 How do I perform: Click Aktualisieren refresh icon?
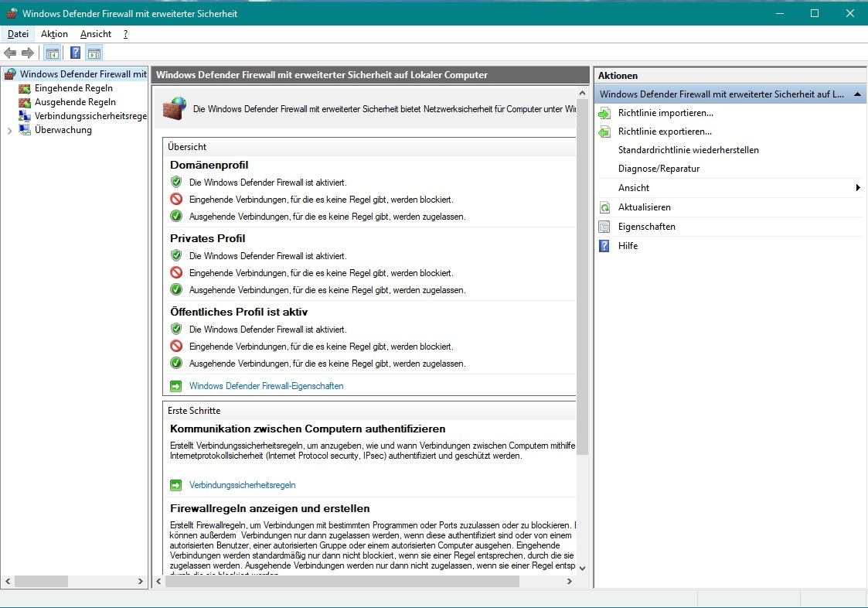(604, 207)
